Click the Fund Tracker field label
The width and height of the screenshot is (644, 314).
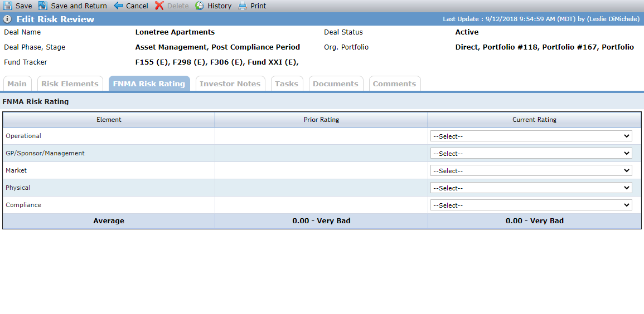26,62
